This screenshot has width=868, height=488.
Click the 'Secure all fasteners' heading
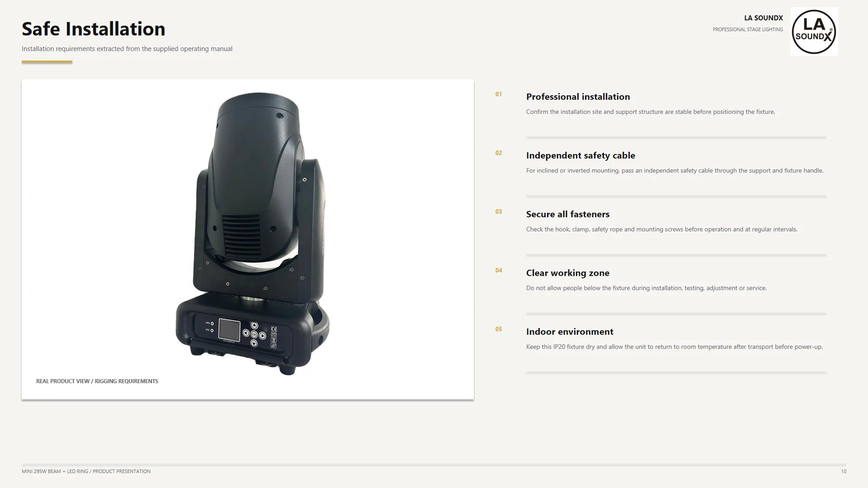click(568, 214)
